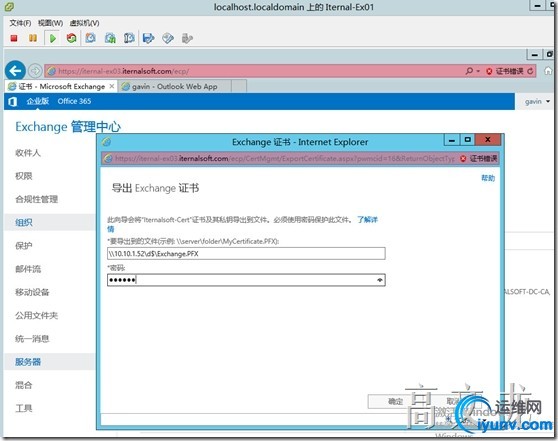The height and width of the screenshot is (441, 558).
Task: Click the Exchange 管理中心 heading
Action: coord(68,127)
